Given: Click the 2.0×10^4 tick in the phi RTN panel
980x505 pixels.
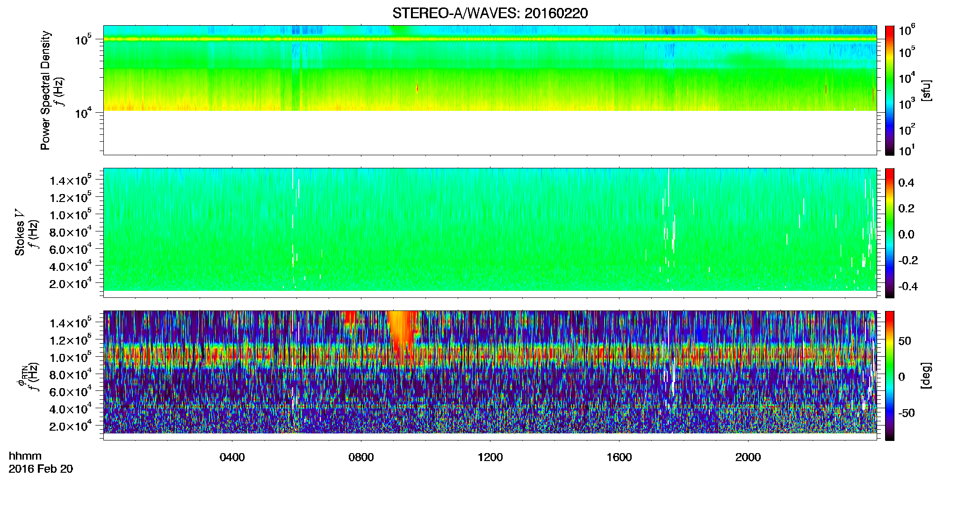Looking at the screenshot, I should [x=71, y=426].
